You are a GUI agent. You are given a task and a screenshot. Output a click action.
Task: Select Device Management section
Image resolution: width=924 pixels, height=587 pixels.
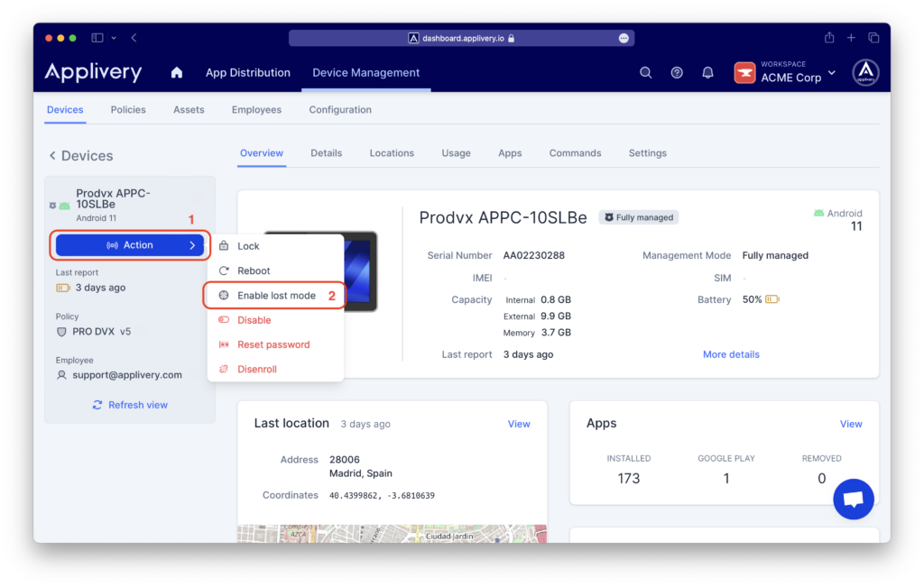[x=366, y=72]
